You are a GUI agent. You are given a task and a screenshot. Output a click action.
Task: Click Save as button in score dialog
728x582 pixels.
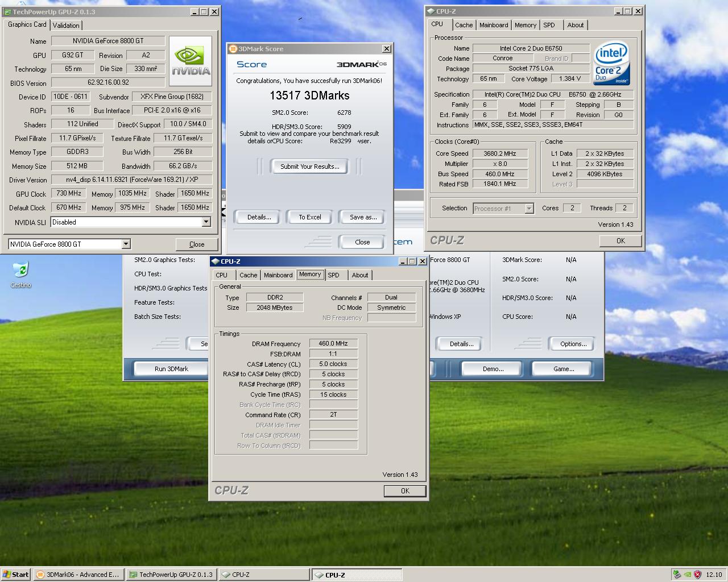(x=363, y=217)
